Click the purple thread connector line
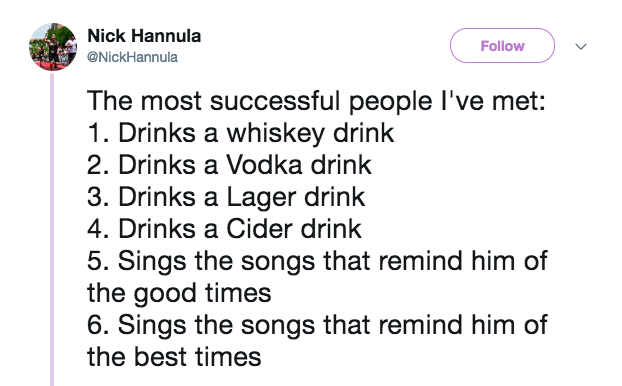Image resolution: width=622 pixels, height=386 pixels. pyautogui.click(x=52, y=229)
